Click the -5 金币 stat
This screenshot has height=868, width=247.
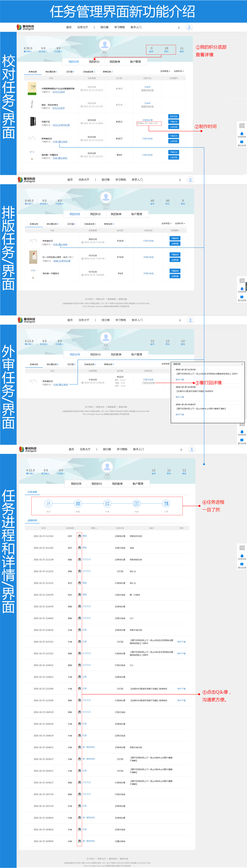pos(151,50)
